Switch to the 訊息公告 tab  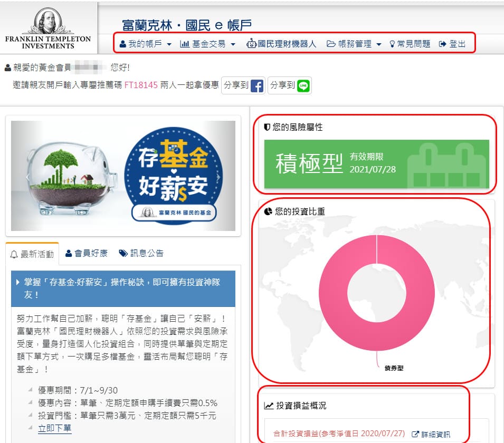point(141,253)
